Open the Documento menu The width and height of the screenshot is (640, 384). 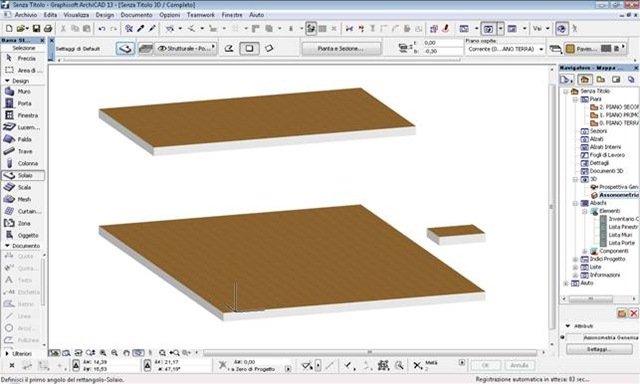[x=136, y=15]
